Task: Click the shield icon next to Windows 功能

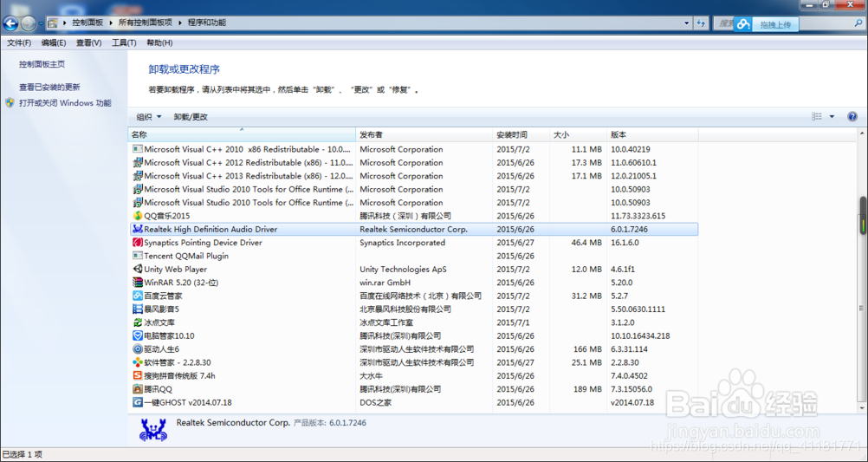Action: (x=10, y=102)
